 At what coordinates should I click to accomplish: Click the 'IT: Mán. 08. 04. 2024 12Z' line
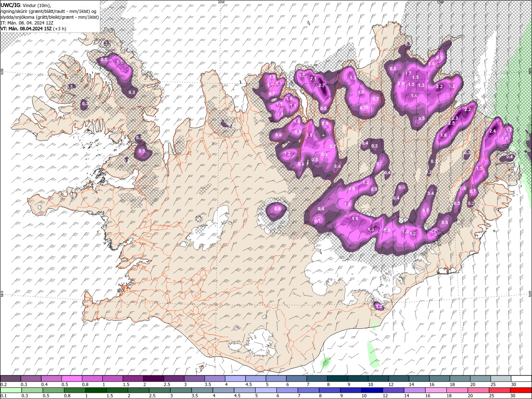pyautogui.click(x=27, y=23)
